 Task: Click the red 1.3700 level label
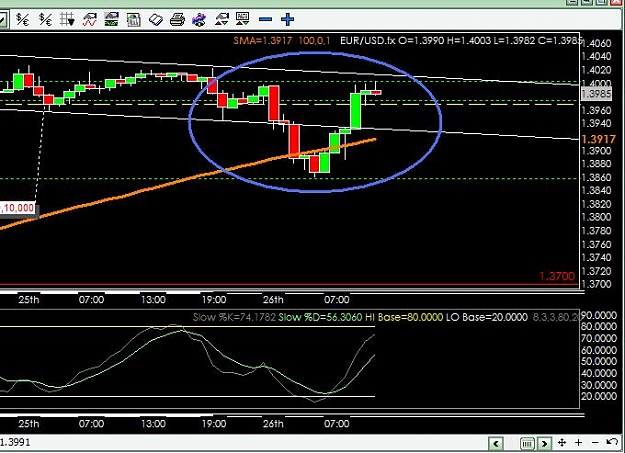557,276
